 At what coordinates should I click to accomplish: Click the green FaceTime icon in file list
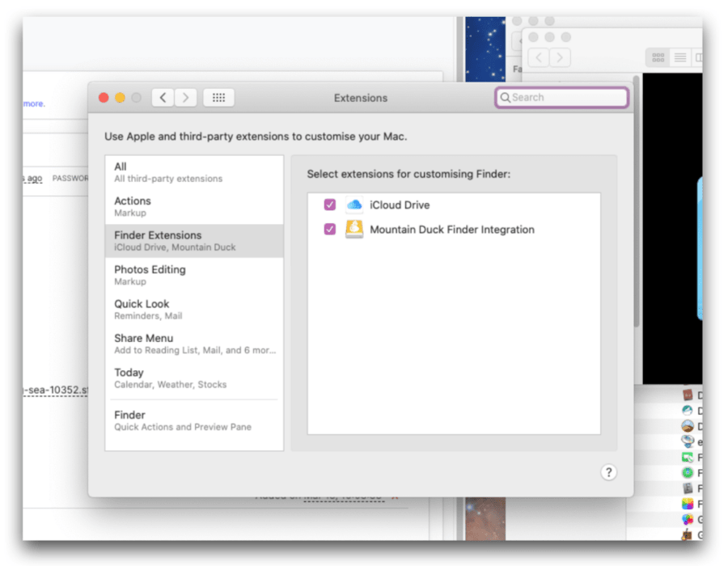point(688,458)
